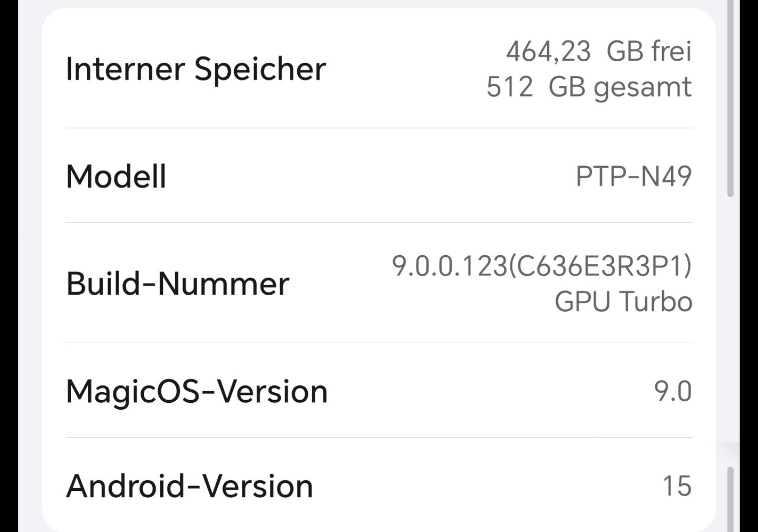Click the gray margin left of the settings card
Screen dimensions: 758x532
pyautogui.click(x=30, y=264)
